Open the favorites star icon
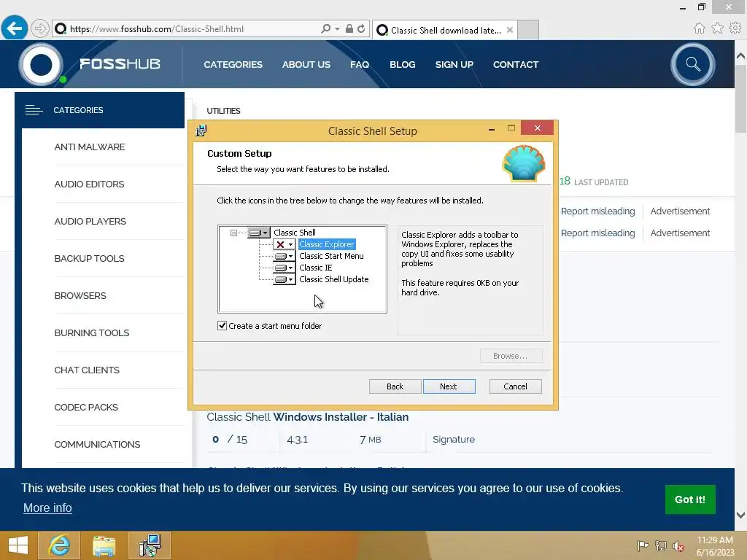Image resolution: width=747 pixels, height=560 pixels. [717, 28]
